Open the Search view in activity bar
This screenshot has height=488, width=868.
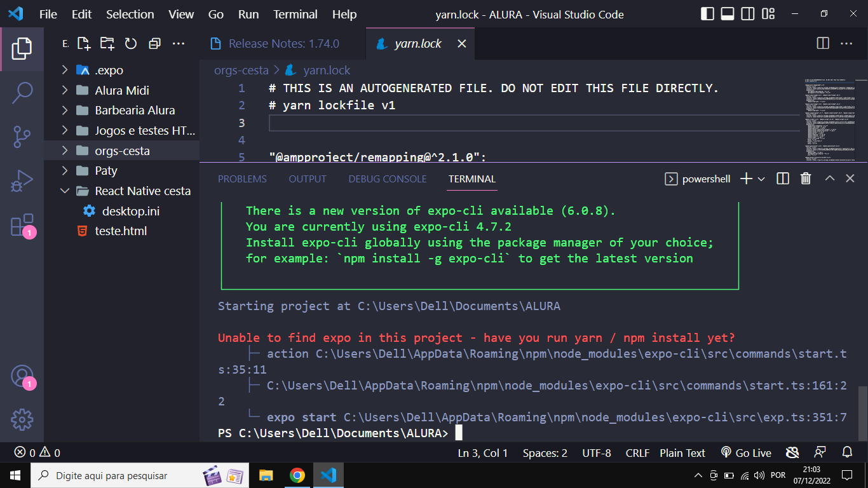tap(22, 93)
